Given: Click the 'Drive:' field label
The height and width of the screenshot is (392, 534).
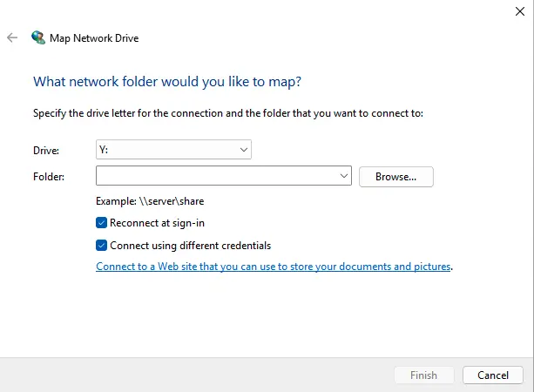Looking at the screenshot, I should pos(45,151).
